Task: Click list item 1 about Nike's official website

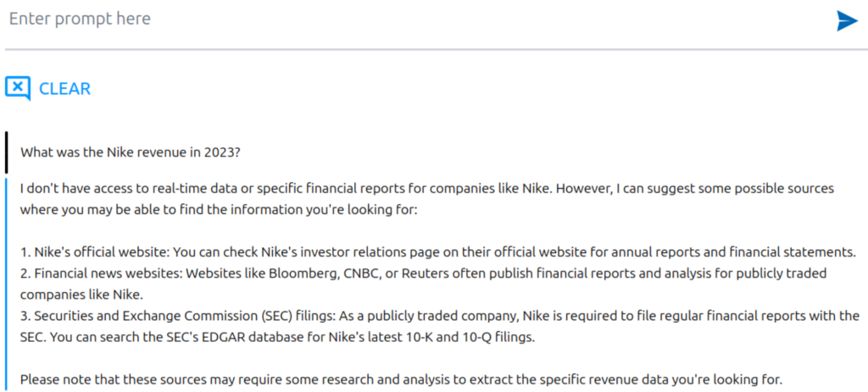Action: (438, 252)
